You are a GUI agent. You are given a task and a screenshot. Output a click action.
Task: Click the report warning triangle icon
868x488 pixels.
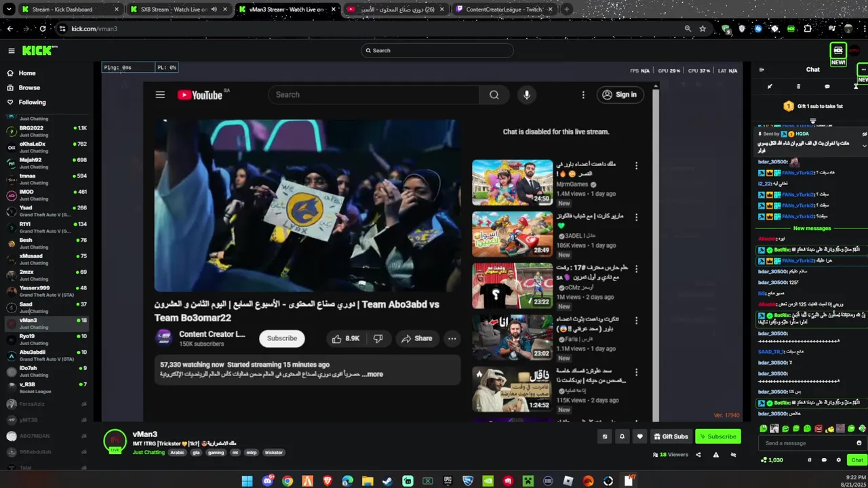[x=715, y=455]
